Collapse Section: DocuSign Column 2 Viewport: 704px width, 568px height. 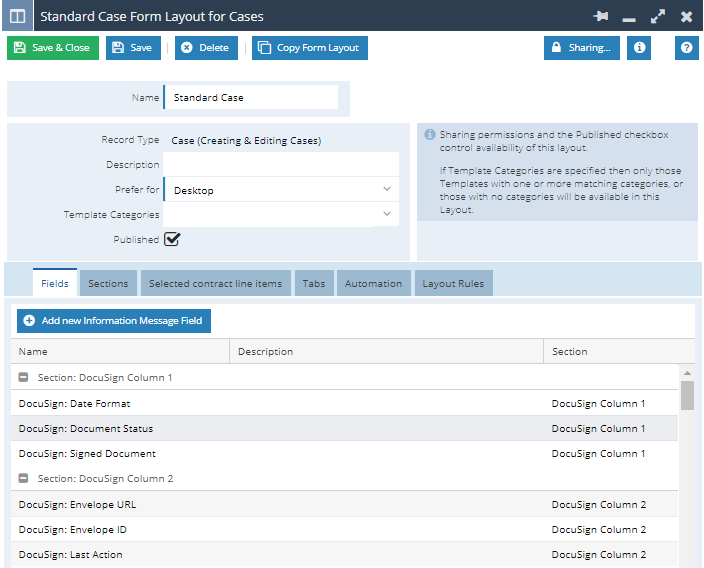23,479
